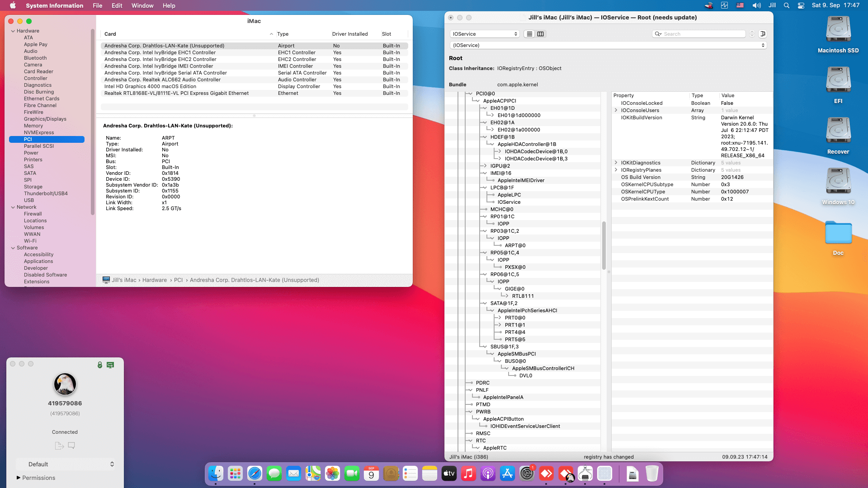Open Photos from the Dock
Viewport: 868px width, 488px height.
pos(332,474)
